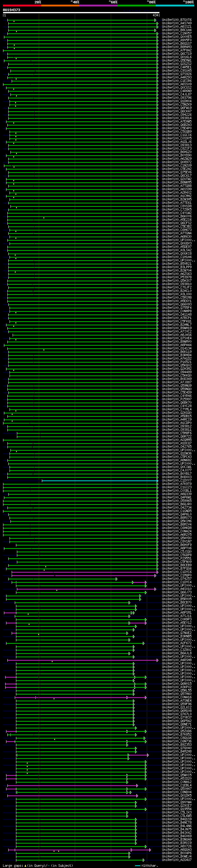The image size is (197, 868).
Task: Select hit label UniRef100_Q6CKA7
Action: 177,111
